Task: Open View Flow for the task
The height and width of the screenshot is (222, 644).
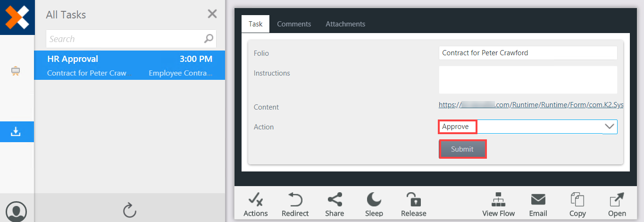Action: click(x=499, y=205)
